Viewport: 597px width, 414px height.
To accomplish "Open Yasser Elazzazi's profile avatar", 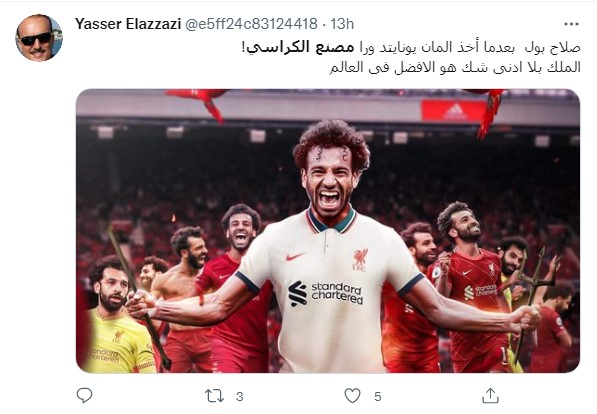I will tap(39, 38).
